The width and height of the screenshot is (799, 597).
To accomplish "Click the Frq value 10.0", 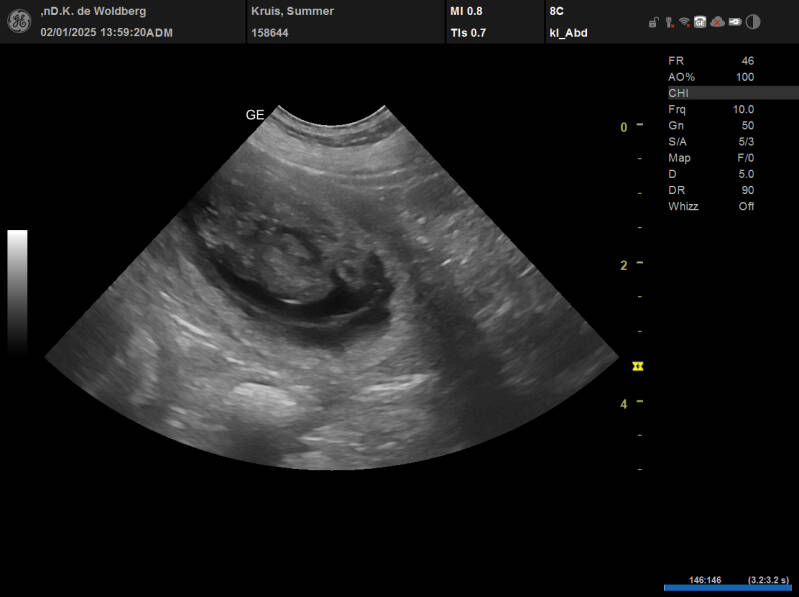I will [743, 109].
